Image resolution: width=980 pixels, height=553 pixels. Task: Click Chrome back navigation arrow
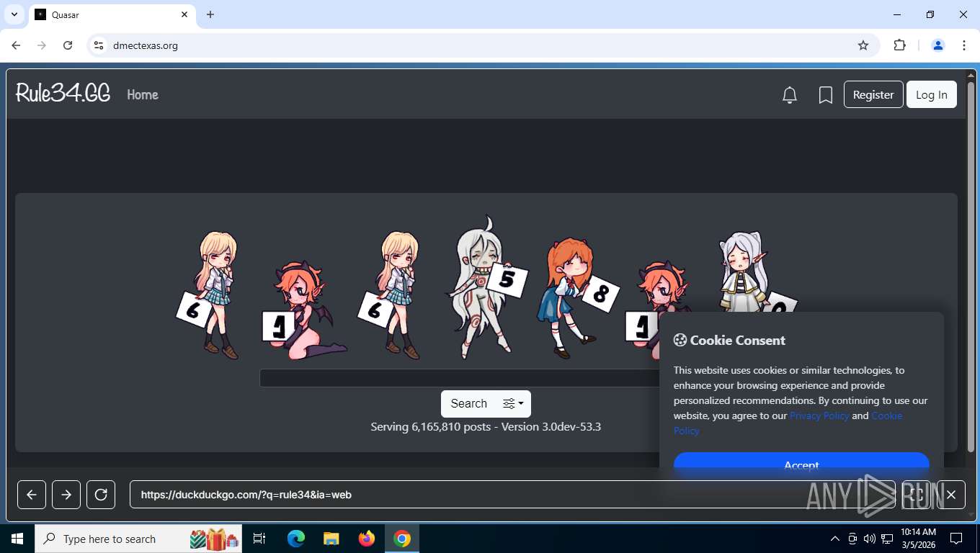point(16,45)
